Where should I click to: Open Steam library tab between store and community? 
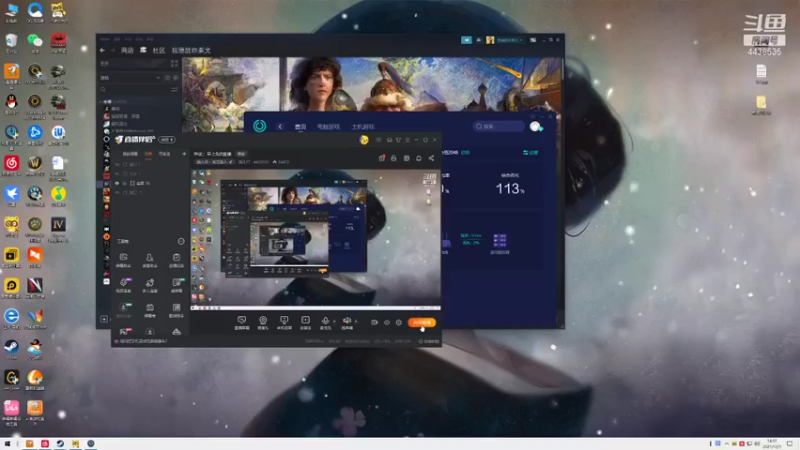click(x=143, y=50)
